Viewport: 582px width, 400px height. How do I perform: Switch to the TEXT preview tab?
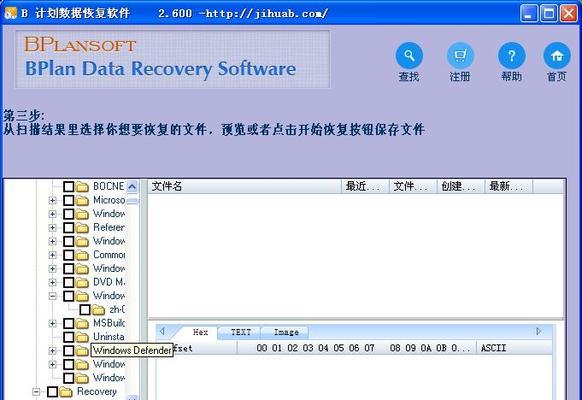(241, 332)
